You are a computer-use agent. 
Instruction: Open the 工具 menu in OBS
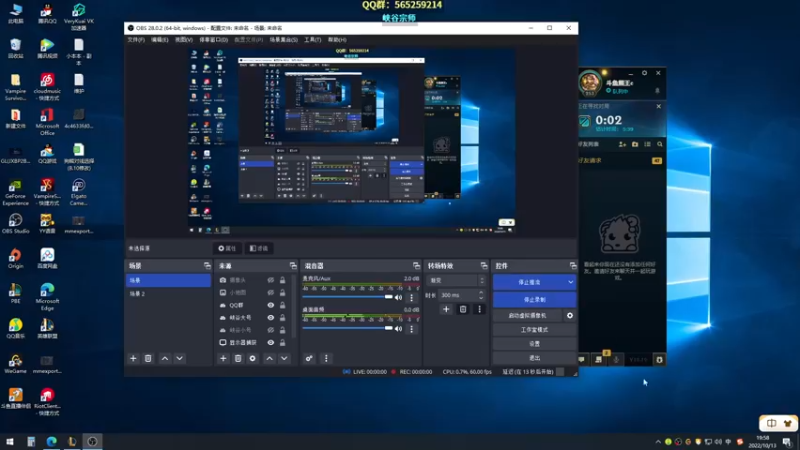(x=313, y=40)
